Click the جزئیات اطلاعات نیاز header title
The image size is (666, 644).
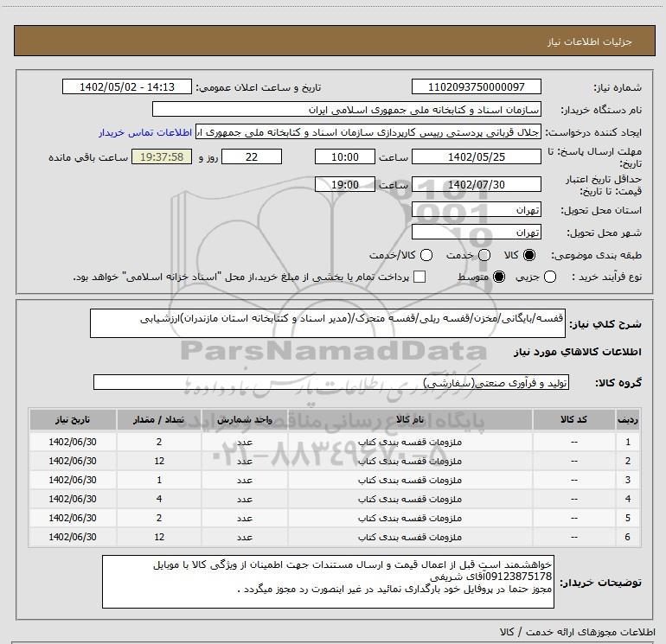click(589, 41)
